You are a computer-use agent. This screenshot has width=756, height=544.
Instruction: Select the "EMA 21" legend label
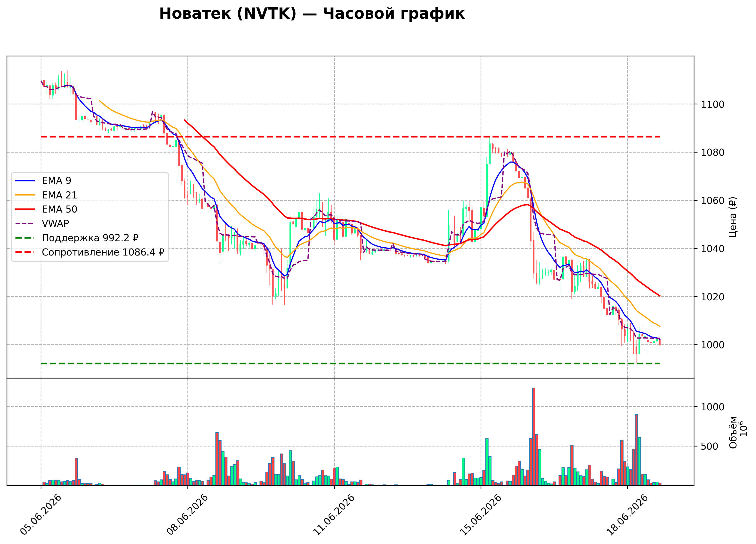coord(59,195)
